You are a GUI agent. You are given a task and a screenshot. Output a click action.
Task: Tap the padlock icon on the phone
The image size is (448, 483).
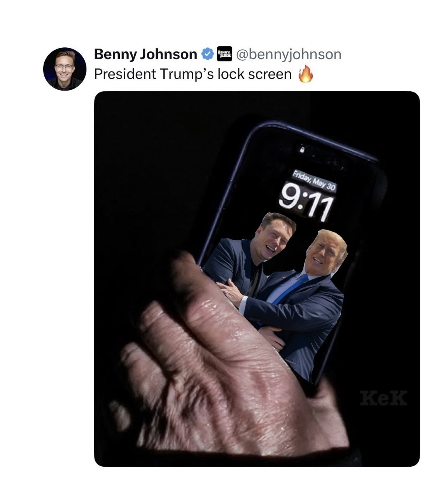(x=301, y=149)
